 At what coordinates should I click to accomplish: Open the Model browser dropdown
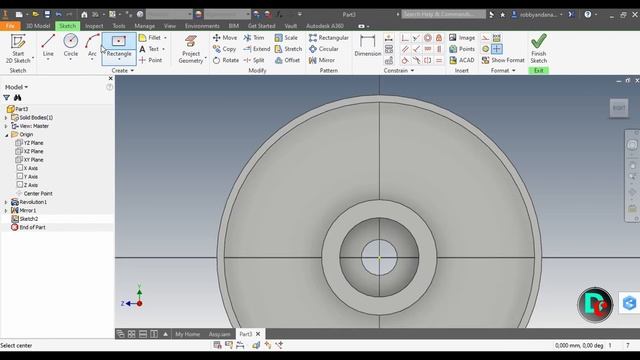coord(16,87)
